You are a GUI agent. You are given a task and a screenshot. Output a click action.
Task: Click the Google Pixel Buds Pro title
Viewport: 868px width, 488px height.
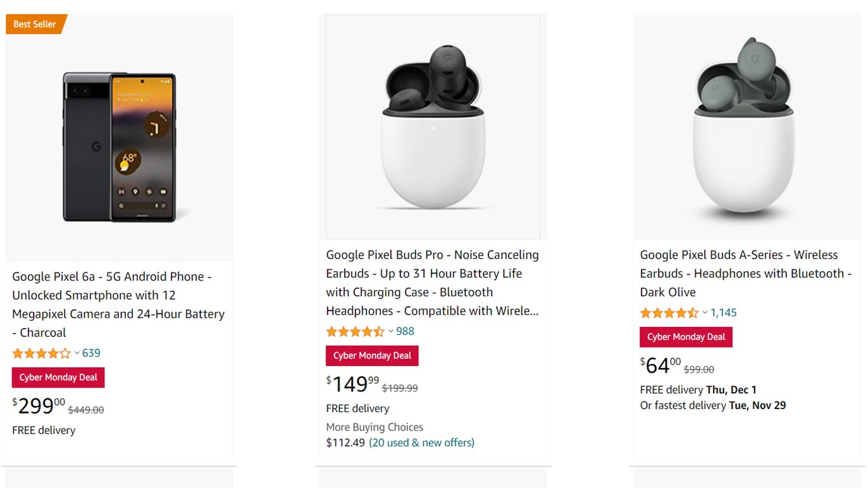[x=432, y=283]
